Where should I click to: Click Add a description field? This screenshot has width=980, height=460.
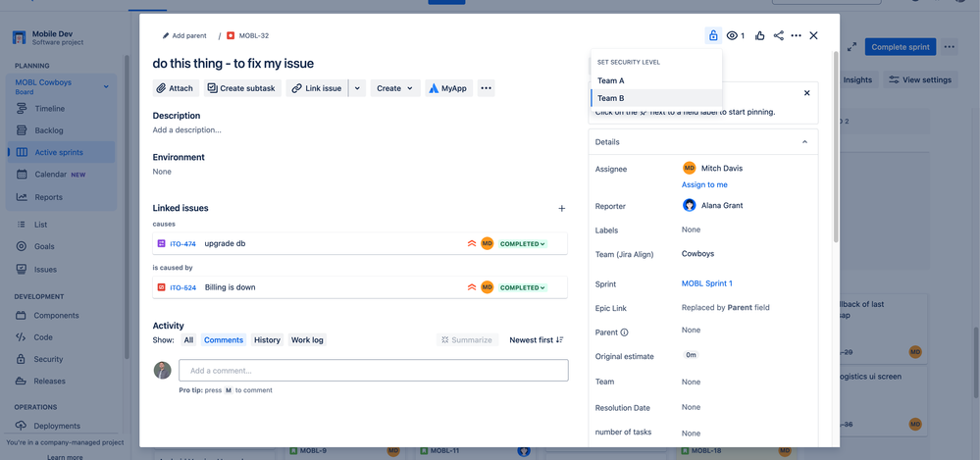click(x=186, y=130)
